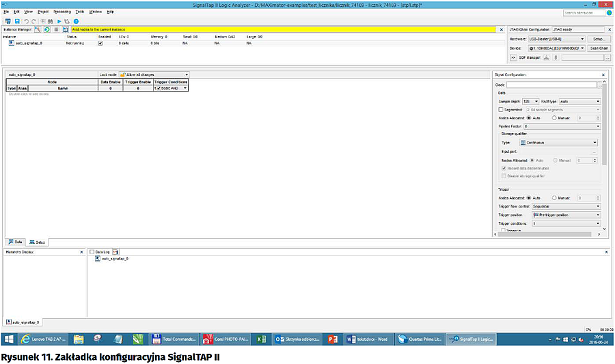Switch to the Setup tab
The width and height of the screenshot is (615, 364).
38,242
